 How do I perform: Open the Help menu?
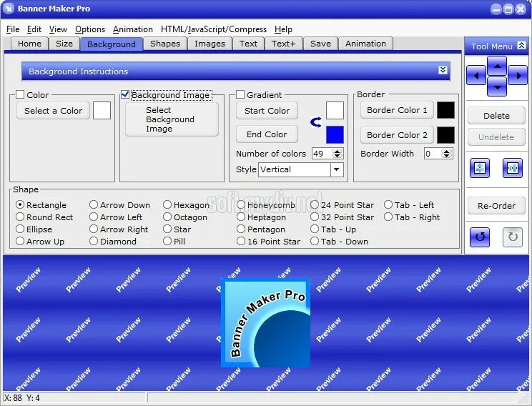283,29
